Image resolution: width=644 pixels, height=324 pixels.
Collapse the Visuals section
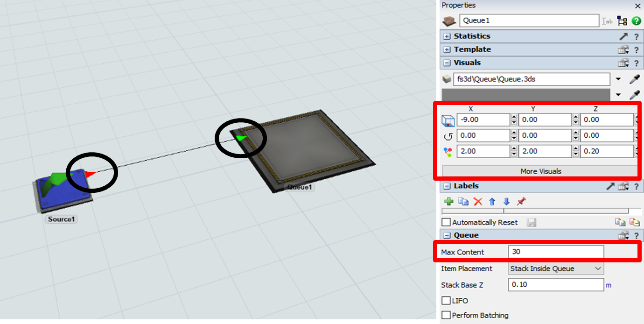[447, 63]
